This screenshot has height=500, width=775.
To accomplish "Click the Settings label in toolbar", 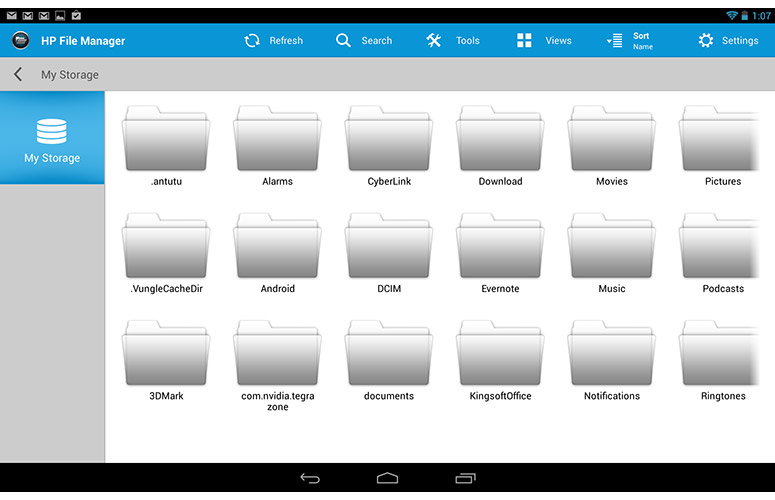I will (740, 41).
